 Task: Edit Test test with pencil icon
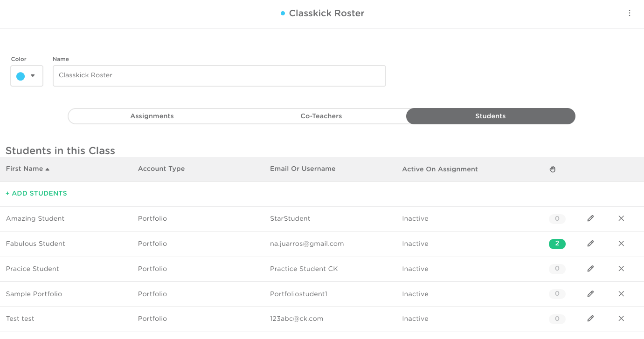pyautogui.click(x=590, y=319)
